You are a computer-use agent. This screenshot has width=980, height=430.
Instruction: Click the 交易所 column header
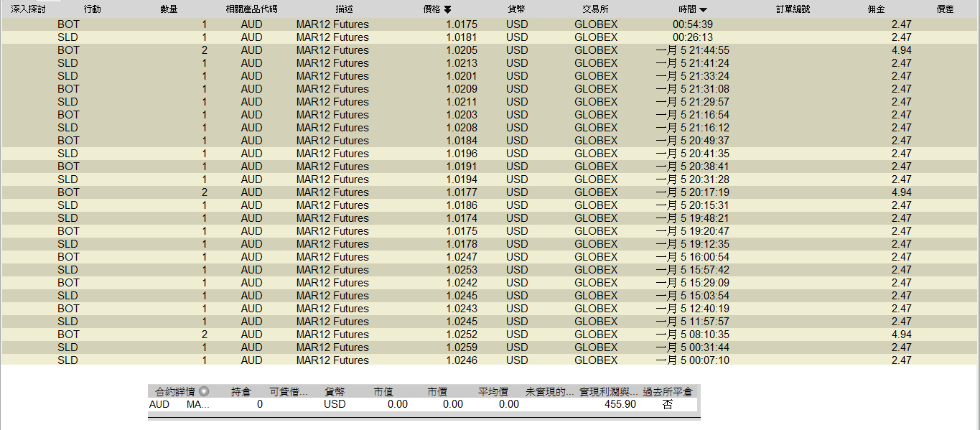click(596, 9)
